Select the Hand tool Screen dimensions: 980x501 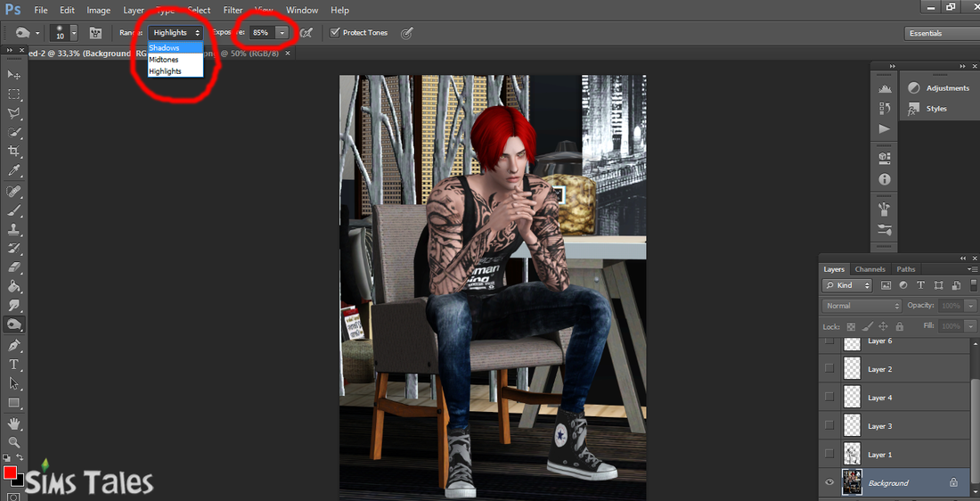pyautogui.click(x=13, y=423)
